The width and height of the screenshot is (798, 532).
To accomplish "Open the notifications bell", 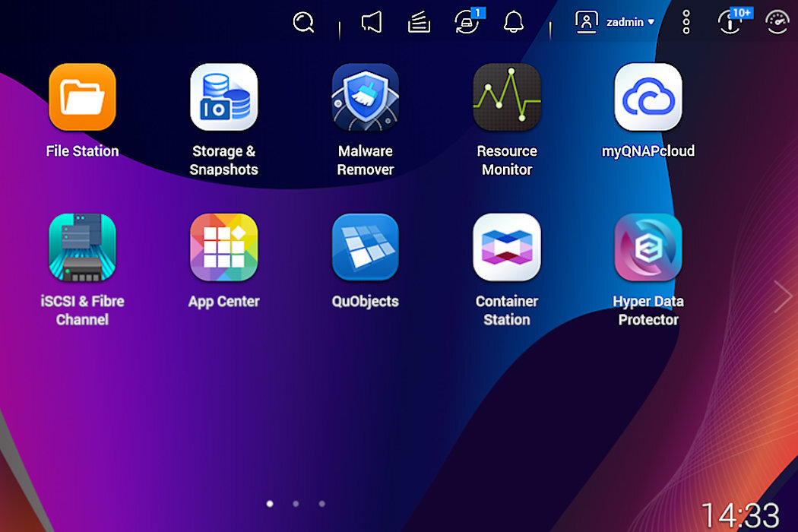I will pos(514,22).
